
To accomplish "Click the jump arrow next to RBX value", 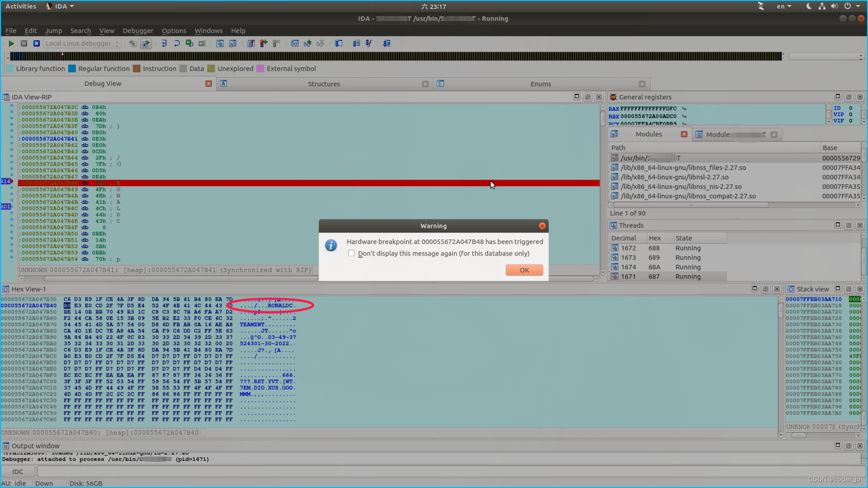I will [684, 116].
